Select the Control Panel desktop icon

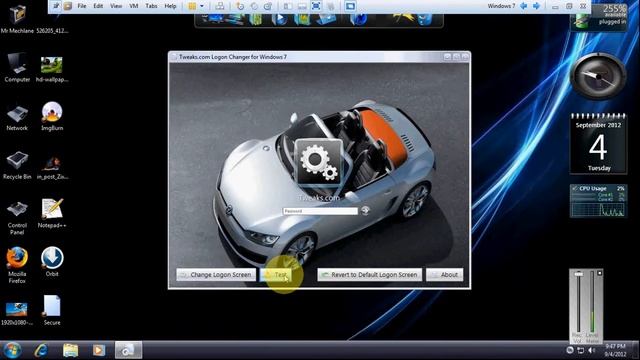(x=17, y=218)
